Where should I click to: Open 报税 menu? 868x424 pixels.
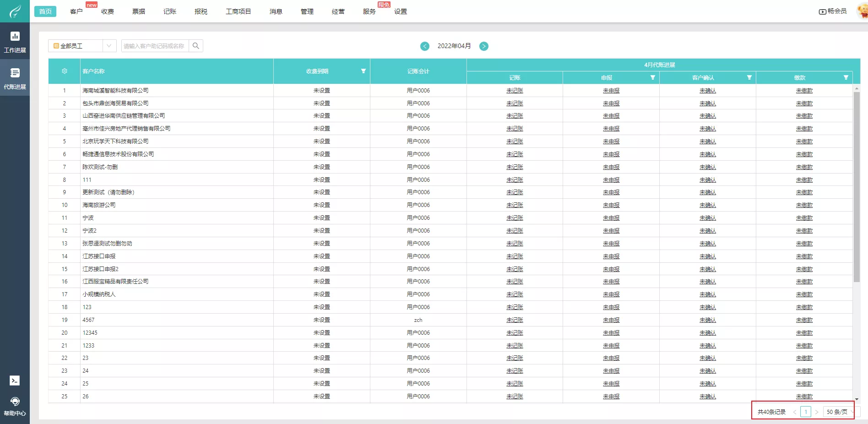201,11
